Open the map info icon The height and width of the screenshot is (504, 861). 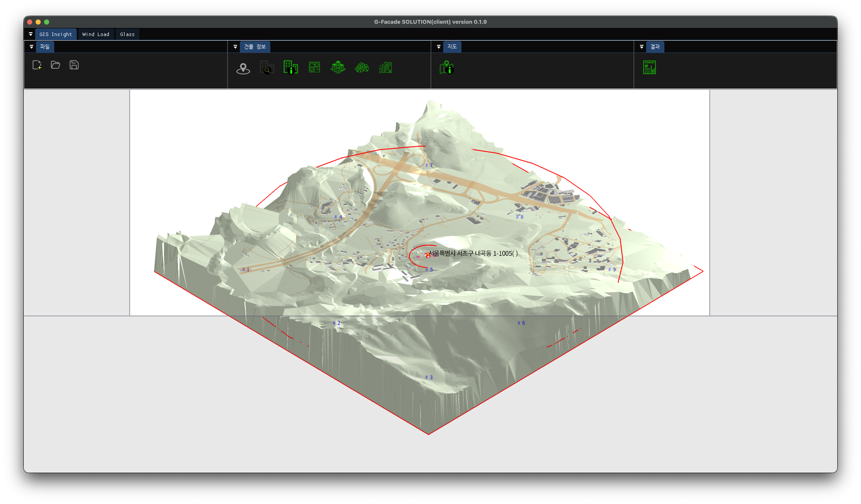click(x=447, y=67)
